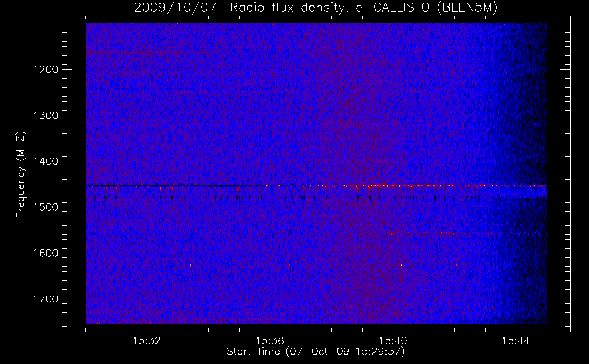Click the 1500 frequency tick label
This screenshot has height=364, width=589.
[x=46, y=207]
